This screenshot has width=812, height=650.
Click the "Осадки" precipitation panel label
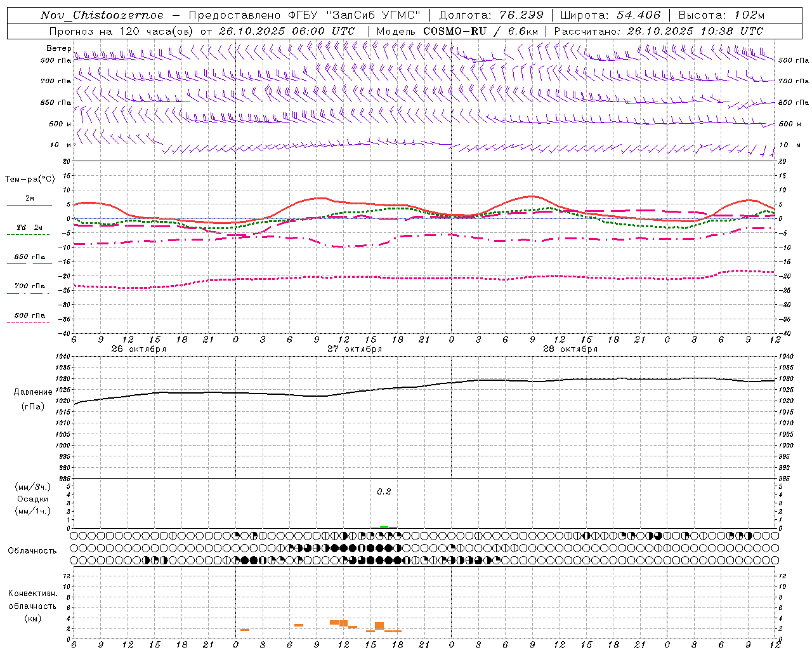click(32, 499)
